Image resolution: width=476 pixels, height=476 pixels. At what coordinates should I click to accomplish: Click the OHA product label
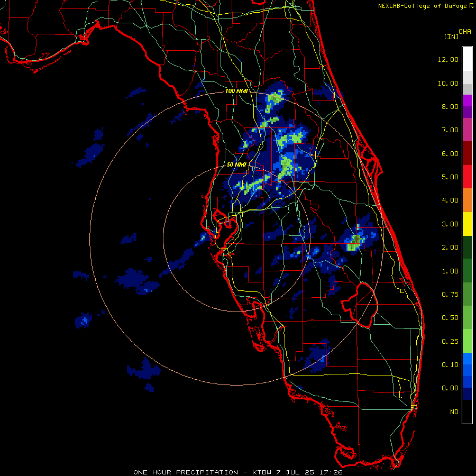click(465, 32)
